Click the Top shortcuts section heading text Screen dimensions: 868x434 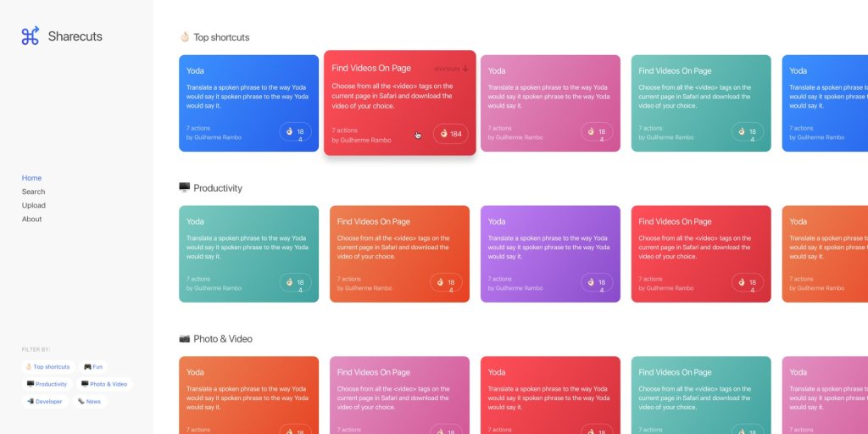click(x=221, y=37)
